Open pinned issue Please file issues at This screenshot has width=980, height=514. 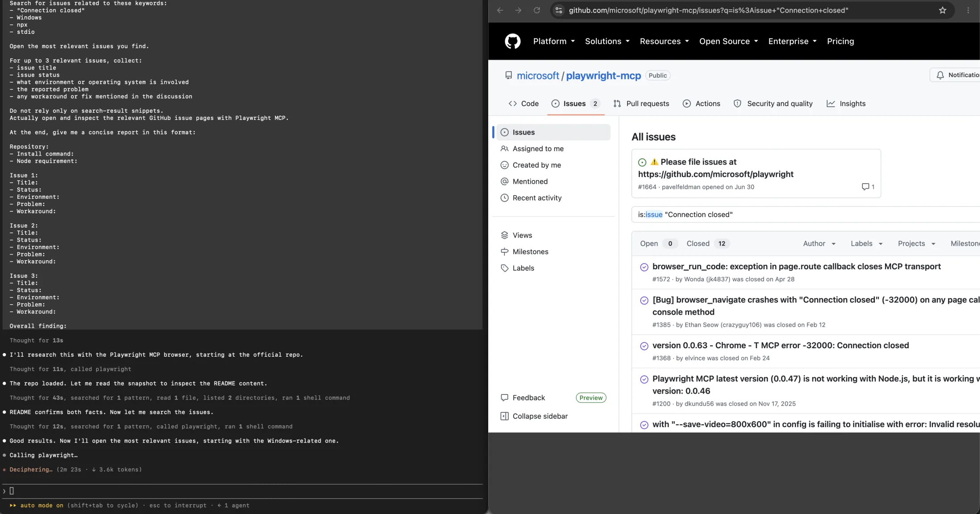(715, 168)
